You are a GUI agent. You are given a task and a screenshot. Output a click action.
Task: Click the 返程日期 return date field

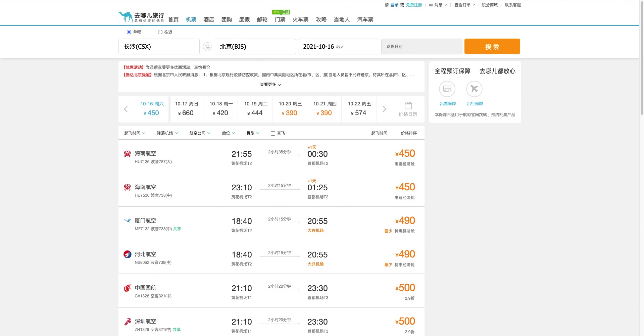coord(422,46)
